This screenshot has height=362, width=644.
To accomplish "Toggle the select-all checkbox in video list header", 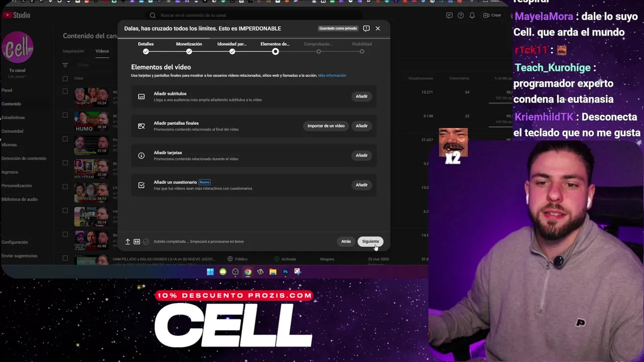I will tap(65, 78).
